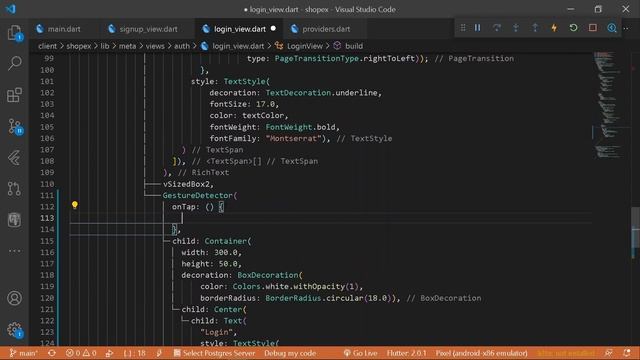Click 'BoxDecoration' on line 118
This screenshot has height=360, width=640.
click(x=268, y=275)
